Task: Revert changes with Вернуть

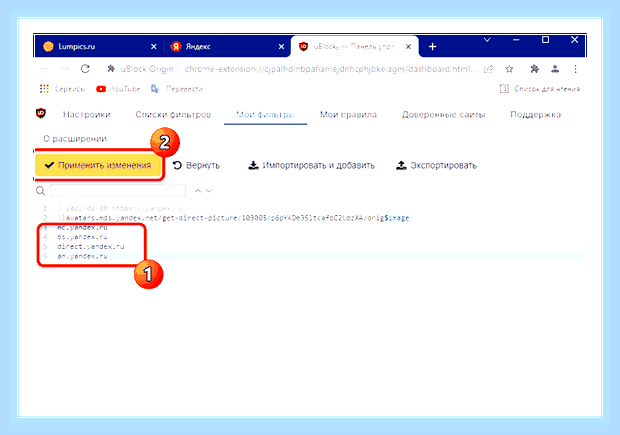Action: pyautogui.click(x=196, y=165)
